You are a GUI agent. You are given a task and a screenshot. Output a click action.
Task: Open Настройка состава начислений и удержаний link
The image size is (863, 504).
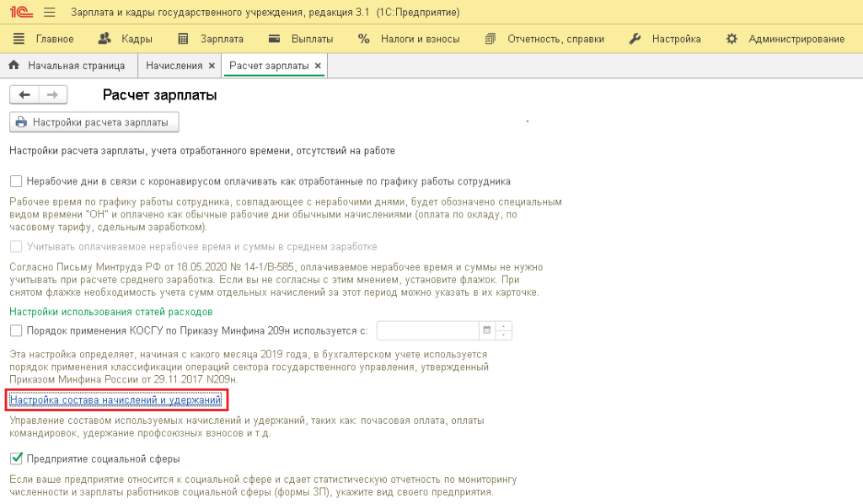[115, 399]
